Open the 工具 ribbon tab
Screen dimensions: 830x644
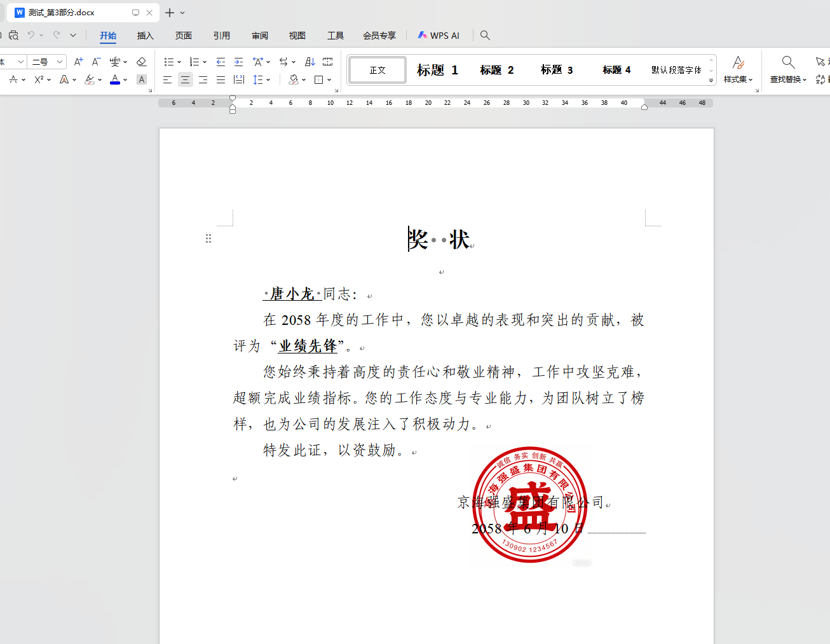(336, 36)
